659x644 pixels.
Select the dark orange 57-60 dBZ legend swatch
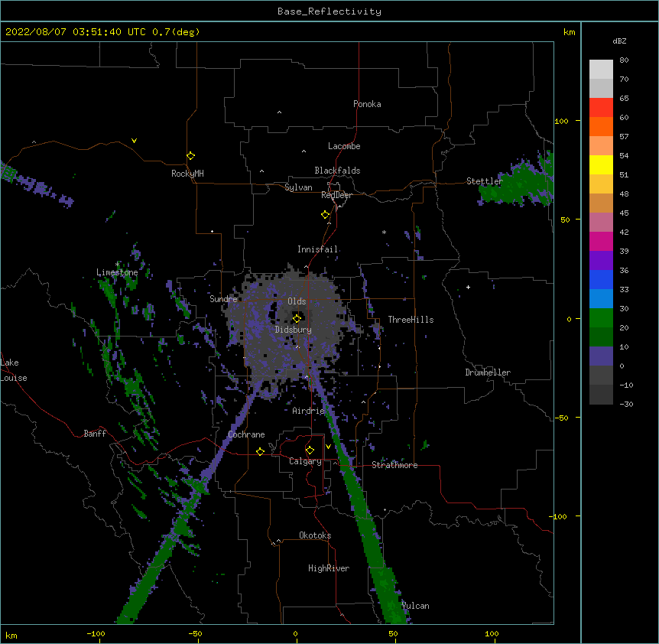click(601, 126)
